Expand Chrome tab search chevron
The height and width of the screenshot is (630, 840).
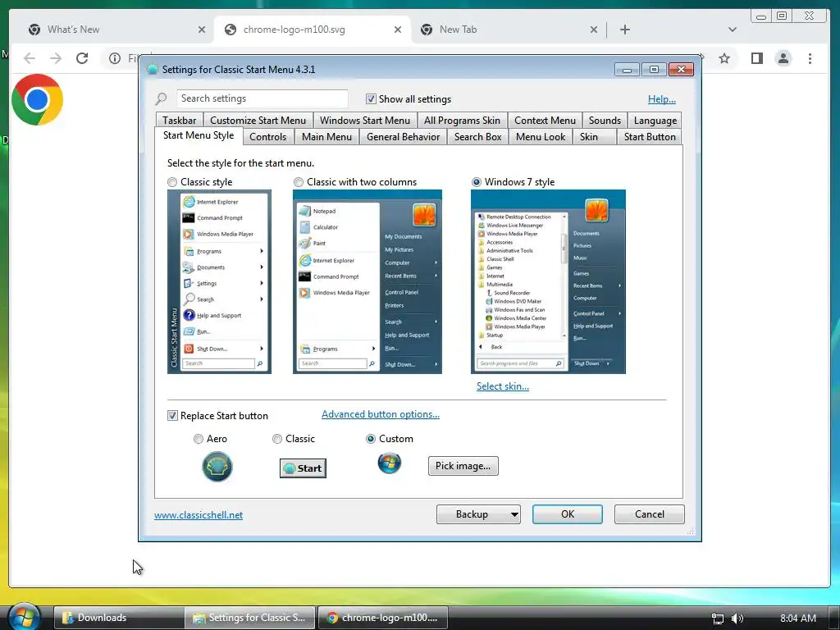[x=733, y=30]
